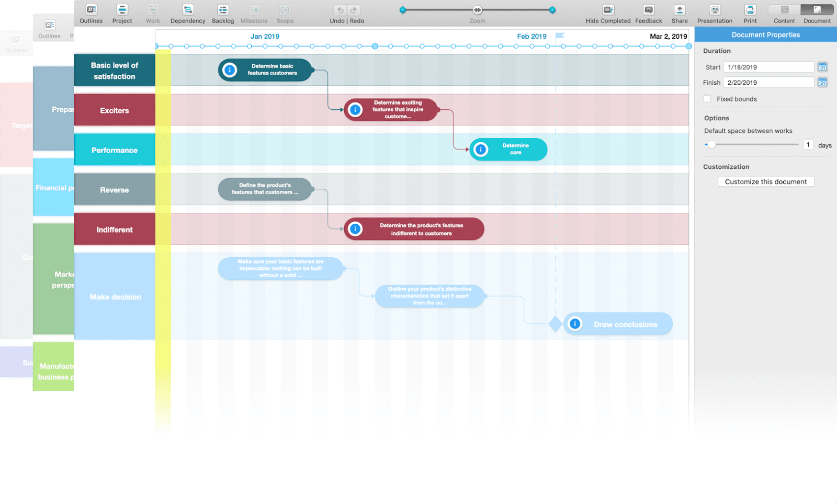Start Presentation mode
This screenshot has width=837, height=504.
[715, 10]
